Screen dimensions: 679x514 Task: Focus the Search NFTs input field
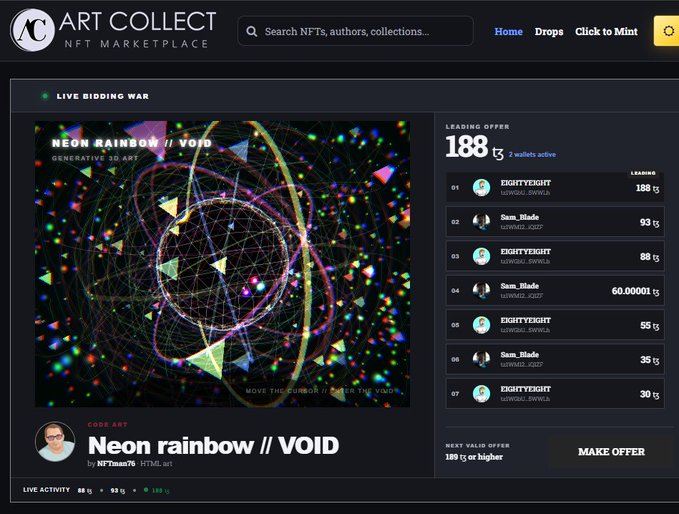355,31
